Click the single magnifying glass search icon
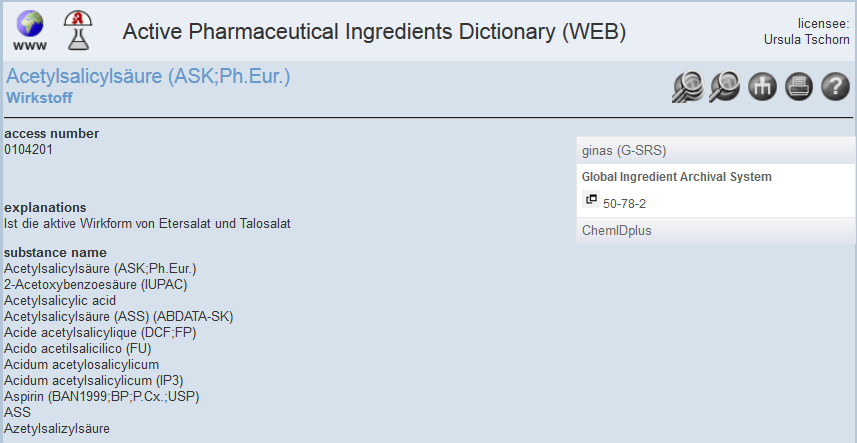The width and height of the screenshot is (857, 443). click(x=724, y=87)
